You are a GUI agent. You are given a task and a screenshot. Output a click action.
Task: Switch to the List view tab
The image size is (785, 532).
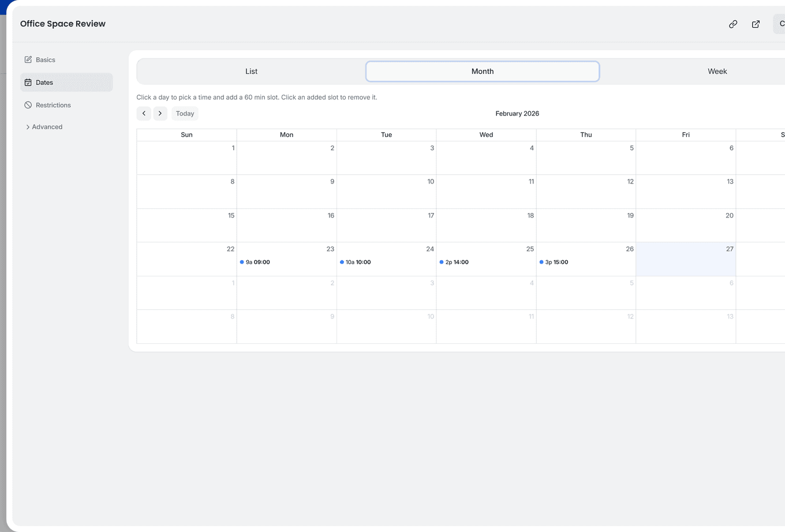(251, 71)
